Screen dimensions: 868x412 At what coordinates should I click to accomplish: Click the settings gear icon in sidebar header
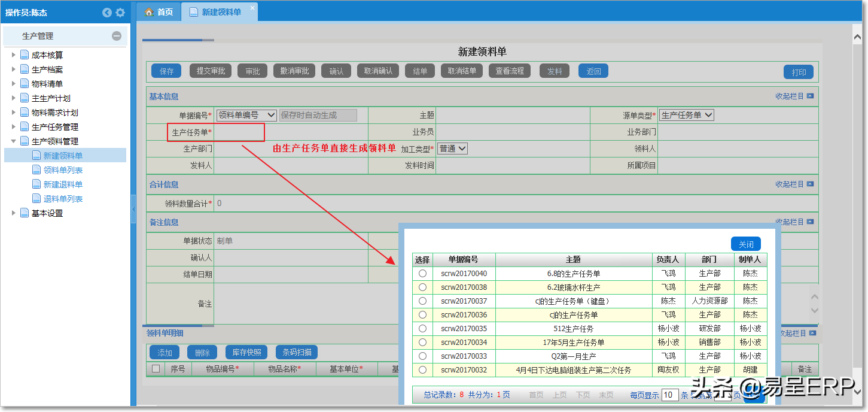(120, 13)
